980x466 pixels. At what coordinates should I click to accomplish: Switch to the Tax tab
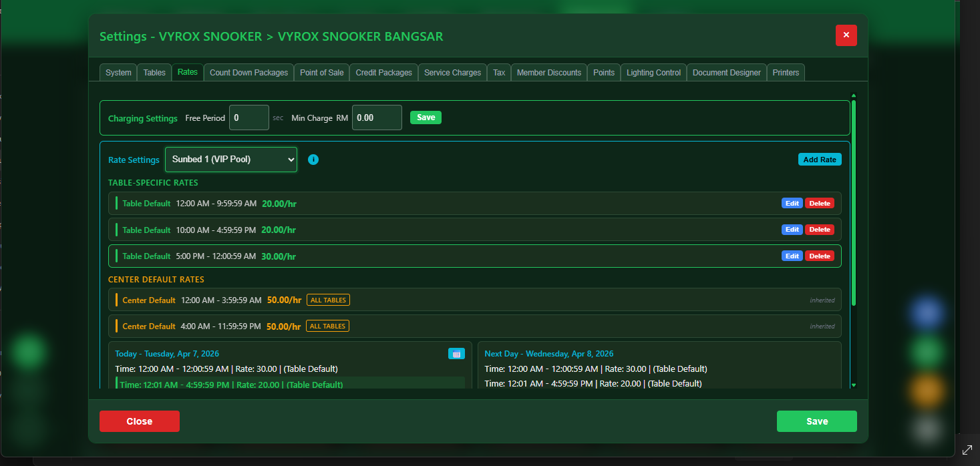point(498,72)
